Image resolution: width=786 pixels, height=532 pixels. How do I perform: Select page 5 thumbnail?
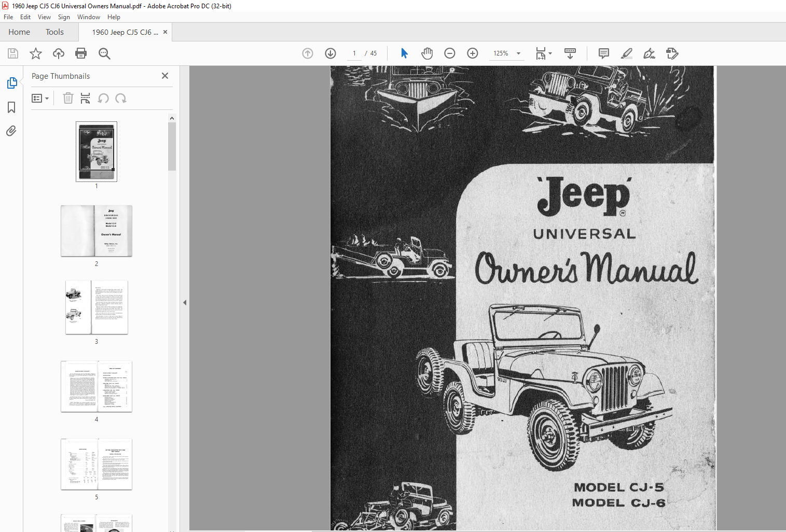click(96, 464)
